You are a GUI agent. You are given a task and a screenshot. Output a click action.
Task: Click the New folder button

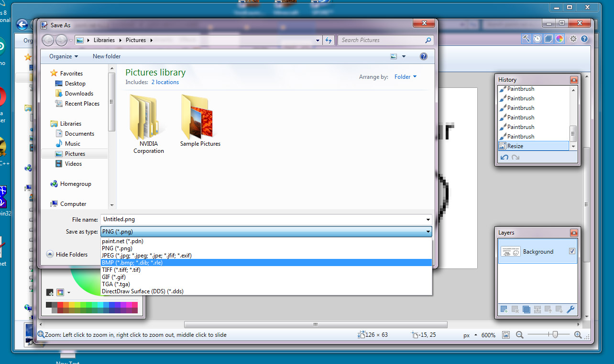[x=107, y=56]
